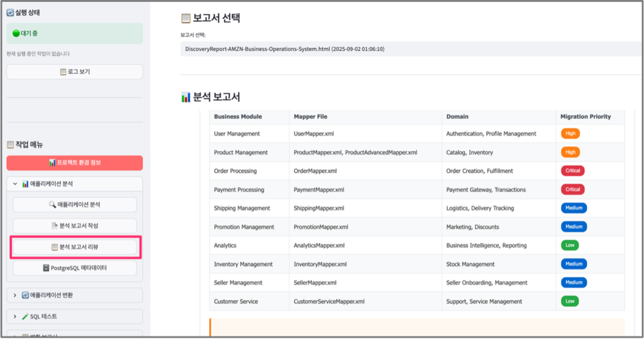644x340 pixels.
Task: Click the High badge for User Management
Action: pyautogui.click(x=570, y=133)
